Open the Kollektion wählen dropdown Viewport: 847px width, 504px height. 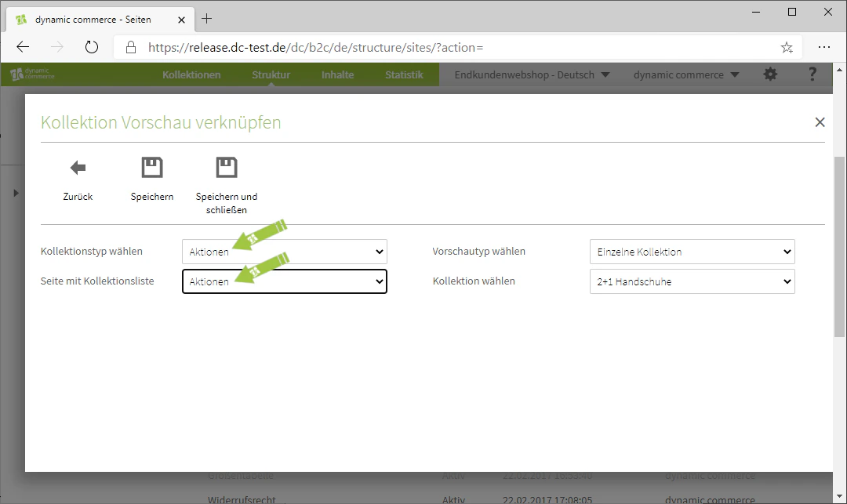coord(692,281)
